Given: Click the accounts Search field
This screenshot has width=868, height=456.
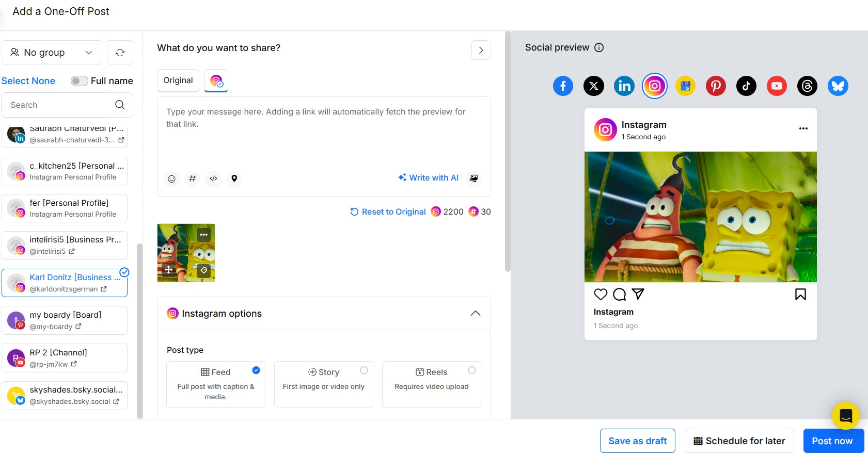Looking at the screenshot, I should click(x=68, y=105).
